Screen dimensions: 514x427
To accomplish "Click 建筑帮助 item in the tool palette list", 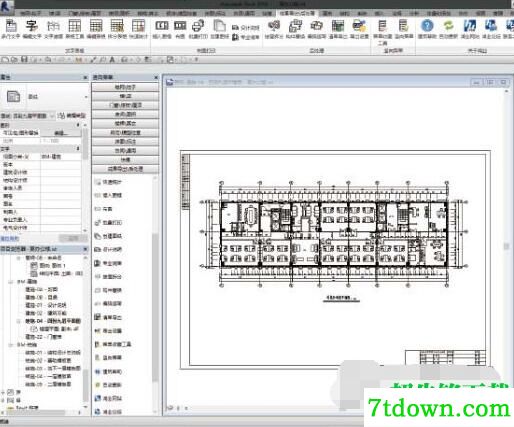I will point(108,371).
